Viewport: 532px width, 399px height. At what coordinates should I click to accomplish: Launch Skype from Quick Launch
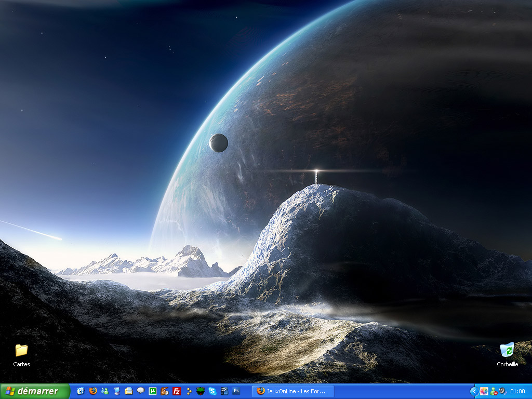[x=212, y=391]
